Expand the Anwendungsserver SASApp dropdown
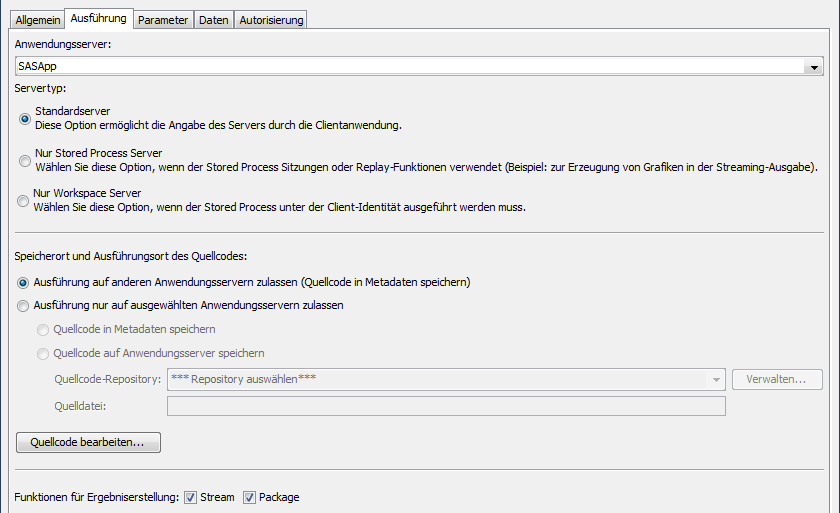The height and width of the screenshot is (513, 840). point(410,67)
